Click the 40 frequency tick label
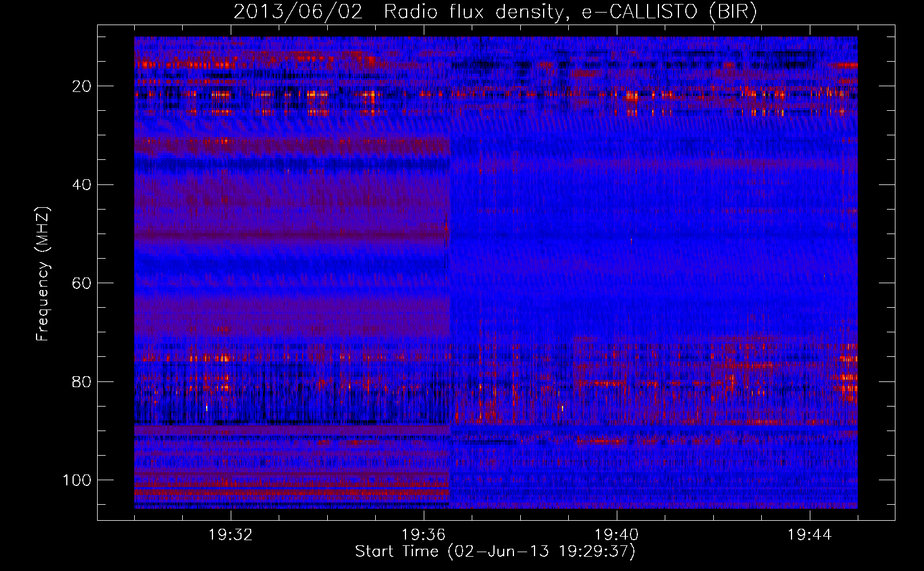 coord(82,185)
